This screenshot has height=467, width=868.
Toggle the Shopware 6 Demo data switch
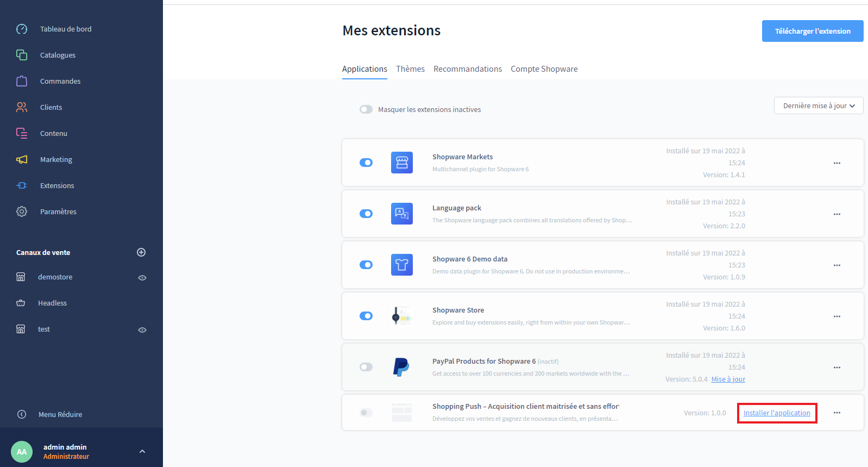pyautogui.click(x=366, y=265)
